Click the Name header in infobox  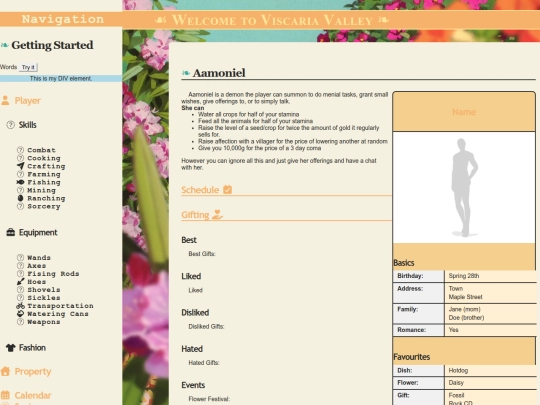[464, 112]
